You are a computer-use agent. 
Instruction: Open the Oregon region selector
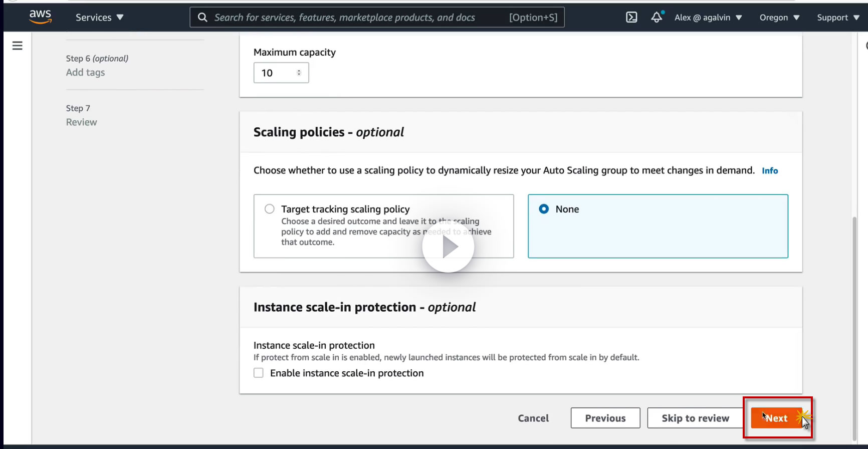point(779,18)
